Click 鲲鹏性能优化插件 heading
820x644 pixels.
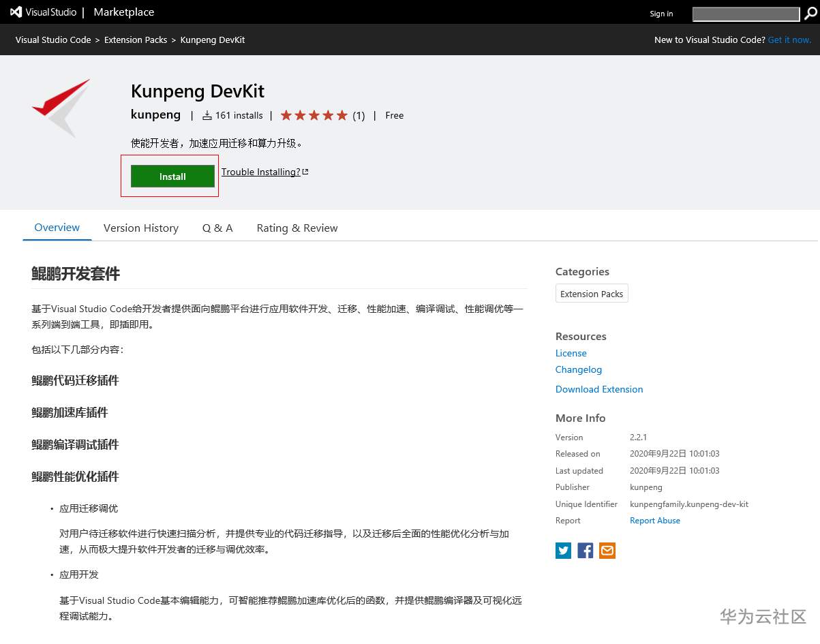pyautogui.click(x=75, y=476)
